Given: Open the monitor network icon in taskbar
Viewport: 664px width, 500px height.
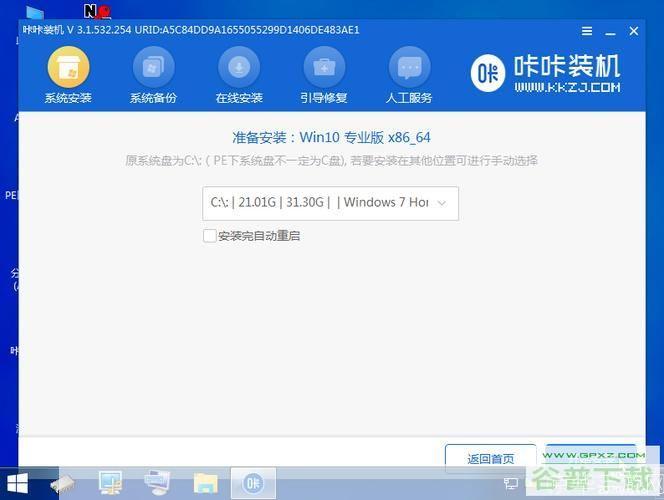Looking at the screenshot, I should coord(110,483).
